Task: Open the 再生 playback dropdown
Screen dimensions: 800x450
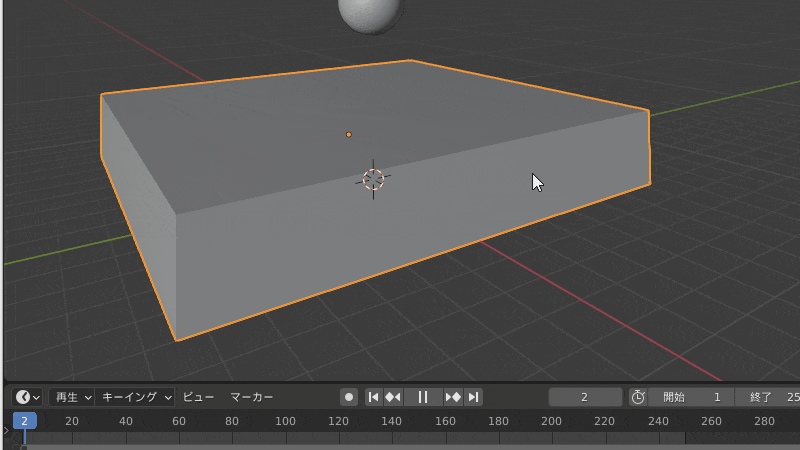Action: 72,397
